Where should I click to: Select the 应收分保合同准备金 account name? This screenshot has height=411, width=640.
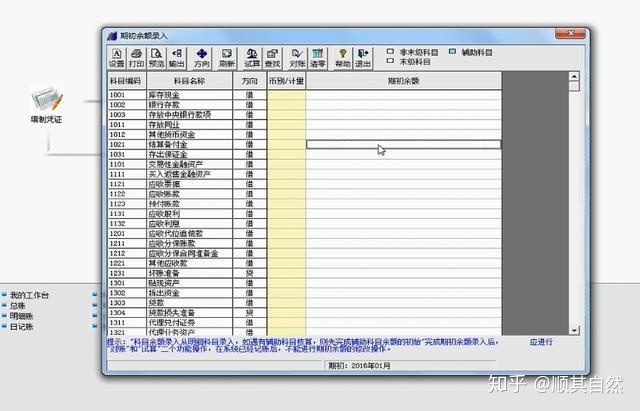[x=183, y=253]
